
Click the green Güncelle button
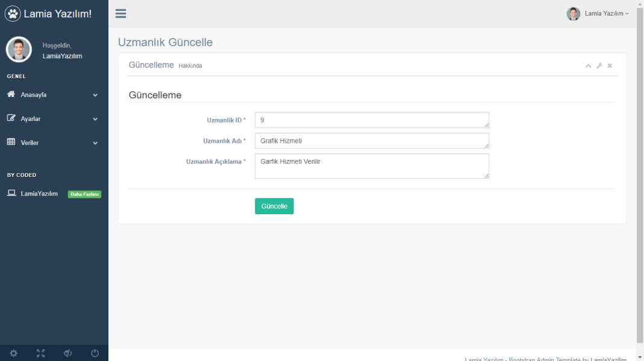point(274,206)
